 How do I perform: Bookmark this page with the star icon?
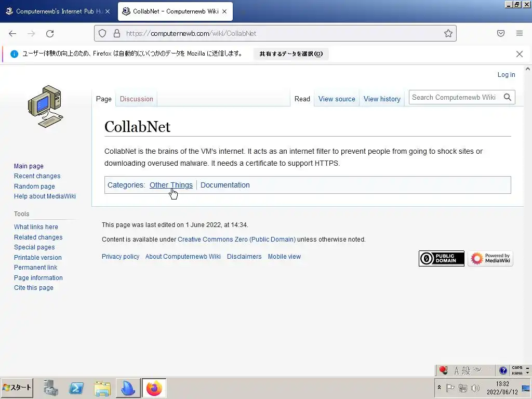pos(448,33)
